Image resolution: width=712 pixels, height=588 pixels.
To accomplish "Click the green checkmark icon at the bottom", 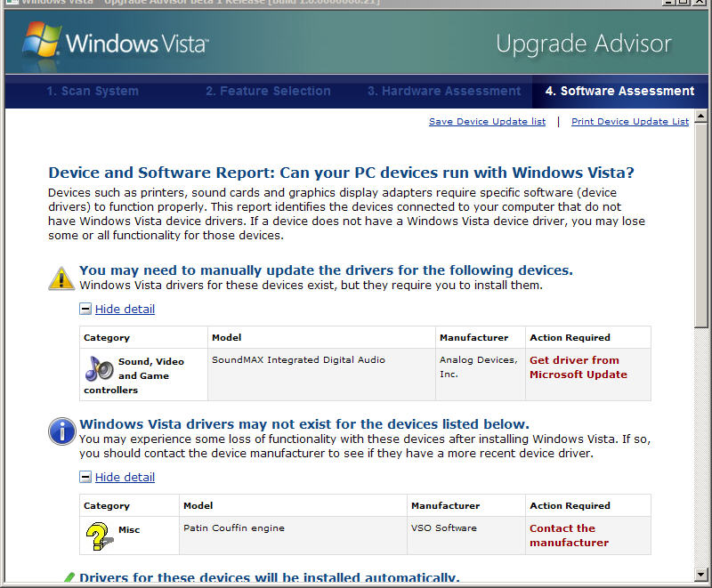I will point(69,577).
